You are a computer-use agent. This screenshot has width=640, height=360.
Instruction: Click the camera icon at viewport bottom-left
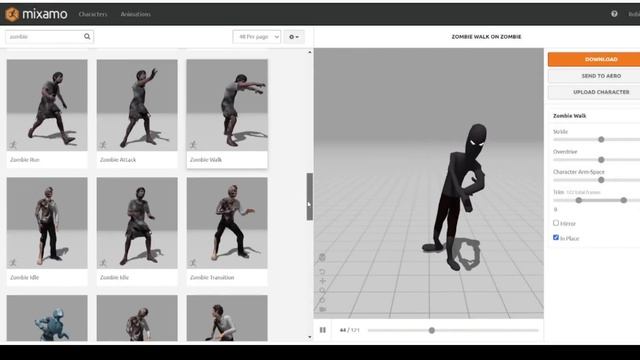coord(322,309)
